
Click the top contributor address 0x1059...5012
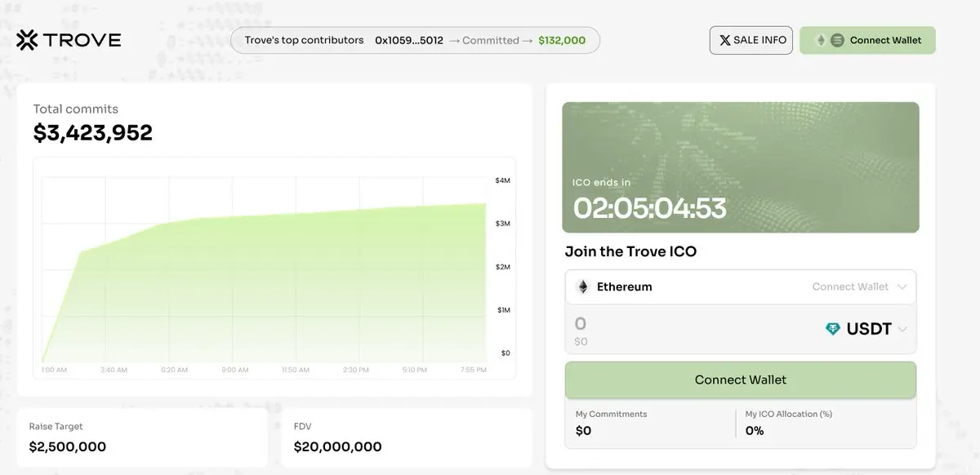pyautogui.click(x=408, y=40)
